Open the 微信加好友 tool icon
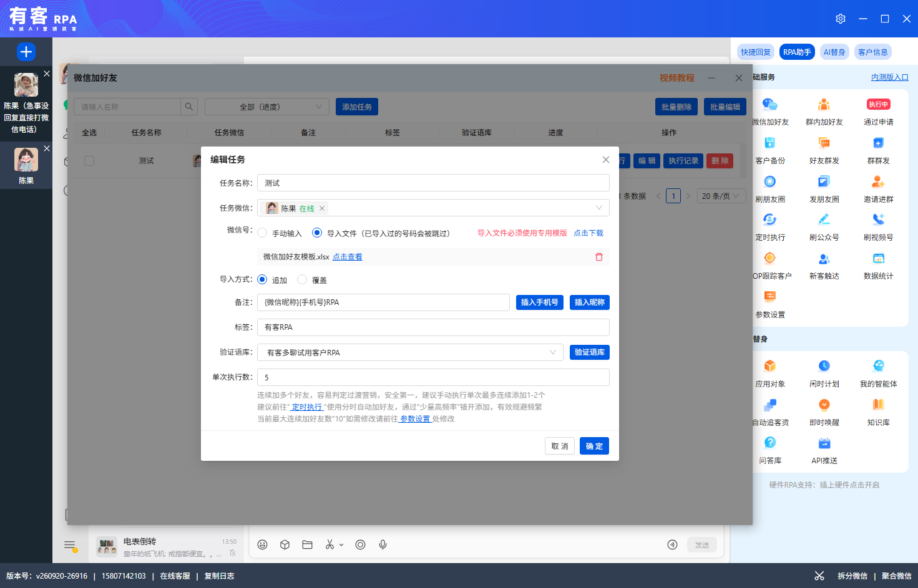 tap(770, 105)
